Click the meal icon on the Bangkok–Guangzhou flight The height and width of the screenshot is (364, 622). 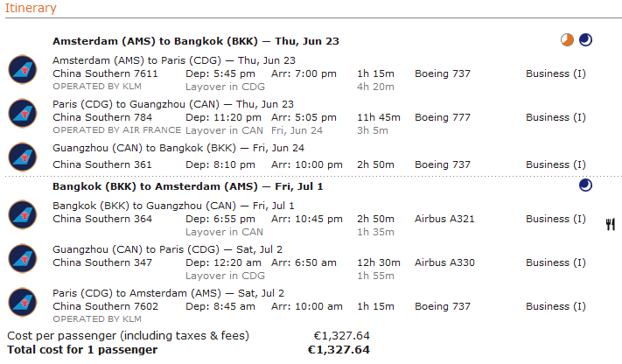pyautogui.click(x=611, y=225)
